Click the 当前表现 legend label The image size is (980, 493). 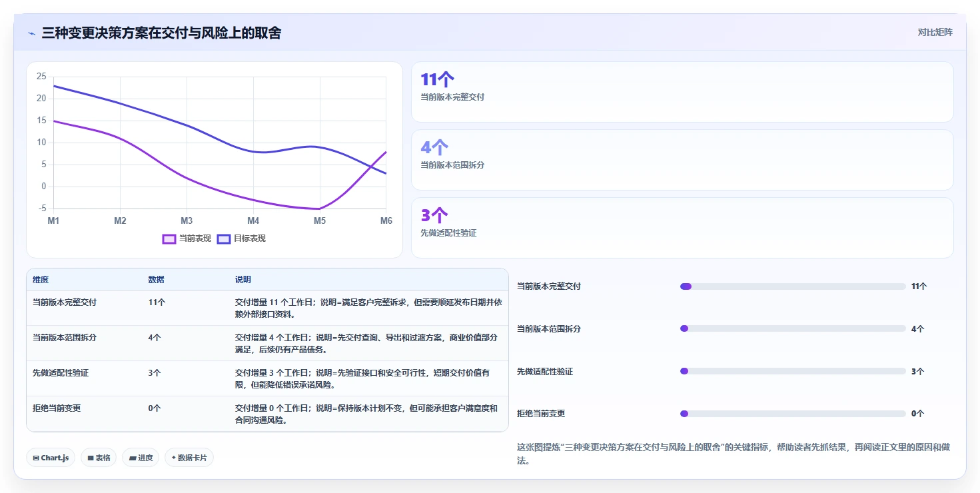coord(195,239)
